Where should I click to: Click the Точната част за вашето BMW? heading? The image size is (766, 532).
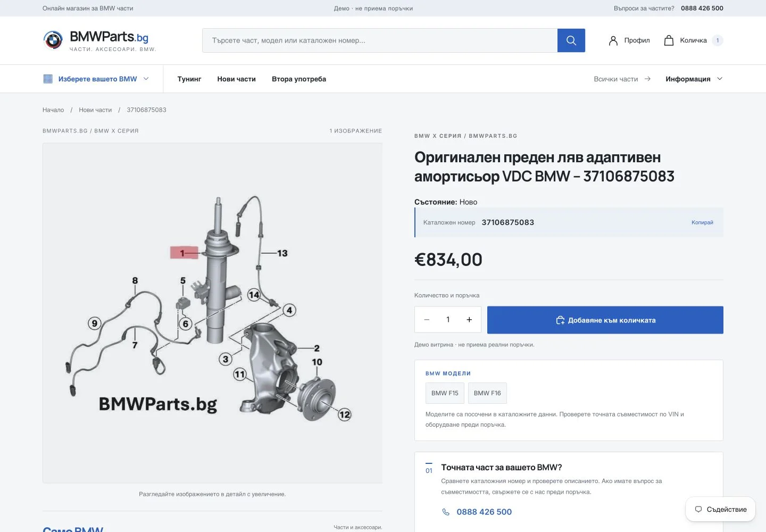[x=502, y=468]
